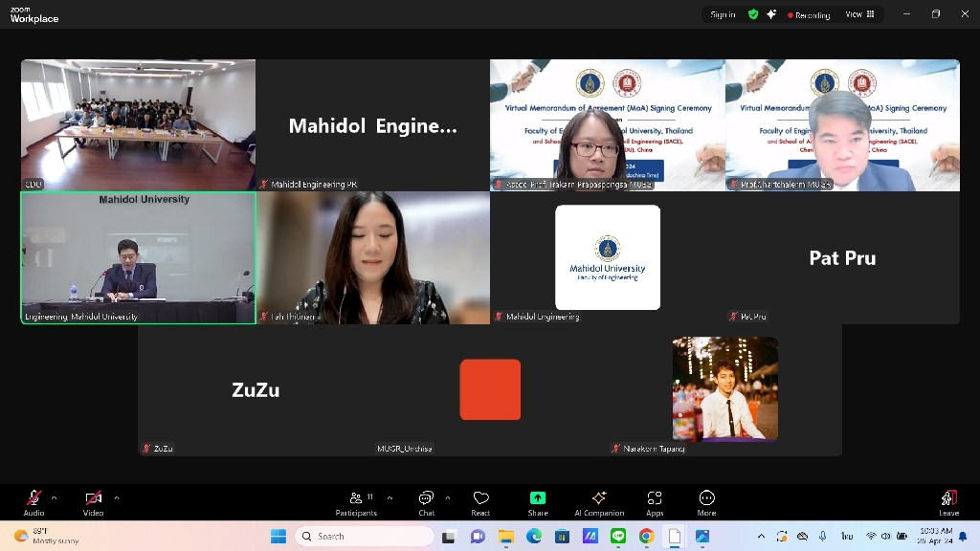This screenshot has height=551, width=980.
Task: Start camera using the Video button
Action: tap(93, 502)
